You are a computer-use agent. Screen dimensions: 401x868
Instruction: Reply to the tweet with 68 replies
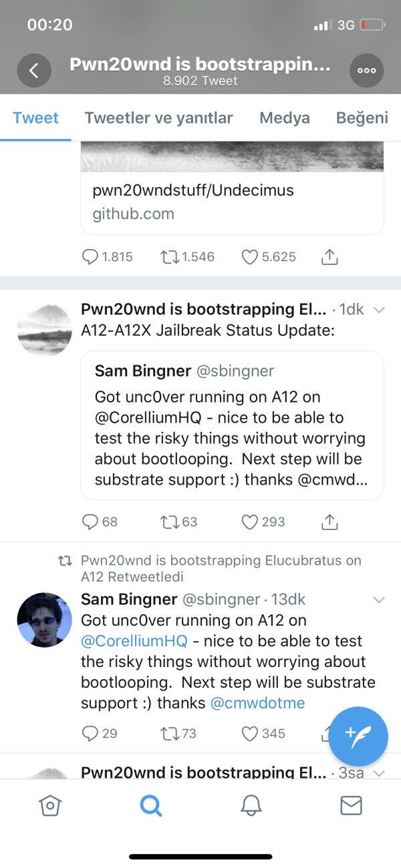pyautogui.click(x=90, y=522)
